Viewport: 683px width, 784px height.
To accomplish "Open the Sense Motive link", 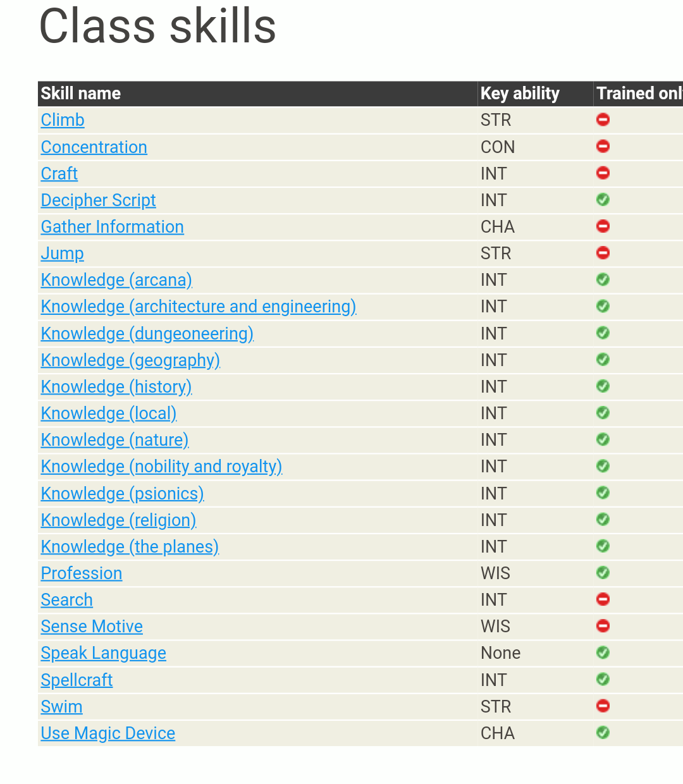I will [91, 627].
